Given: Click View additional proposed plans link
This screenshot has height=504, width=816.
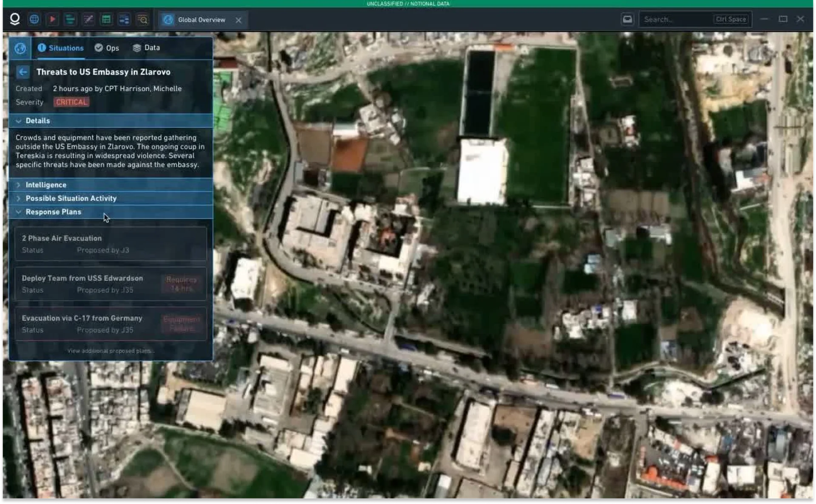Looking at the screenshot, I should [x=110, y=351].
